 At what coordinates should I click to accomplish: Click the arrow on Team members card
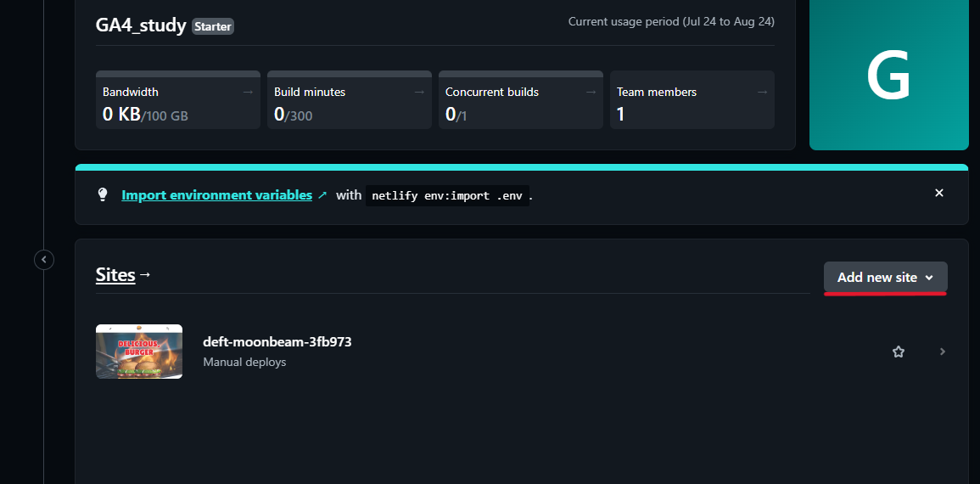coord(763,92)
